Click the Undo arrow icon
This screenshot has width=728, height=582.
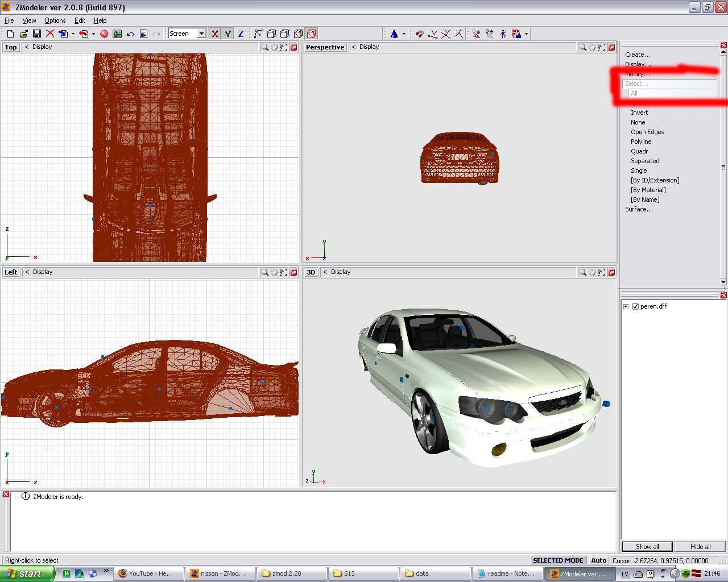(130, 34)
